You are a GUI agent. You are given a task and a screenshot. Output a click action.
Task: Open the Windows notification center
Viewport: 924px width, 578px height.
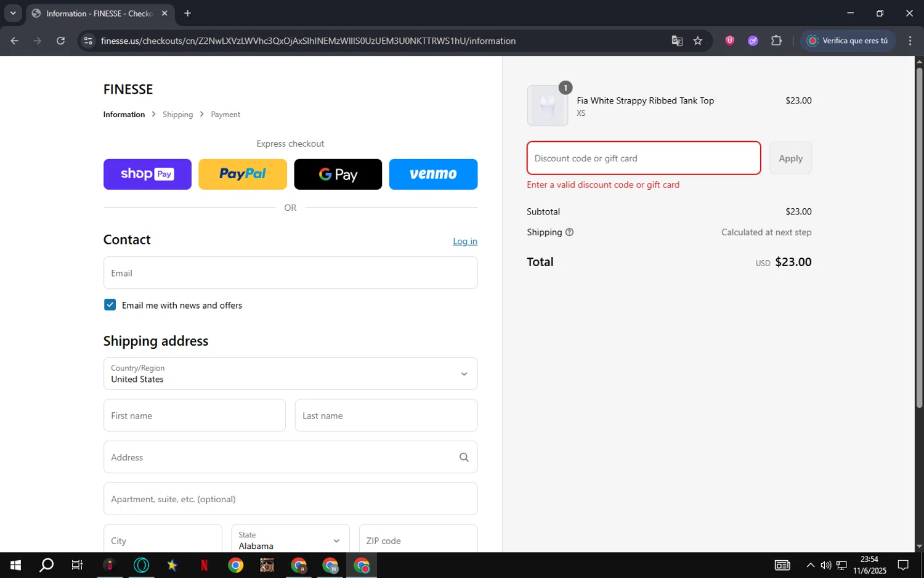[903, 565]
